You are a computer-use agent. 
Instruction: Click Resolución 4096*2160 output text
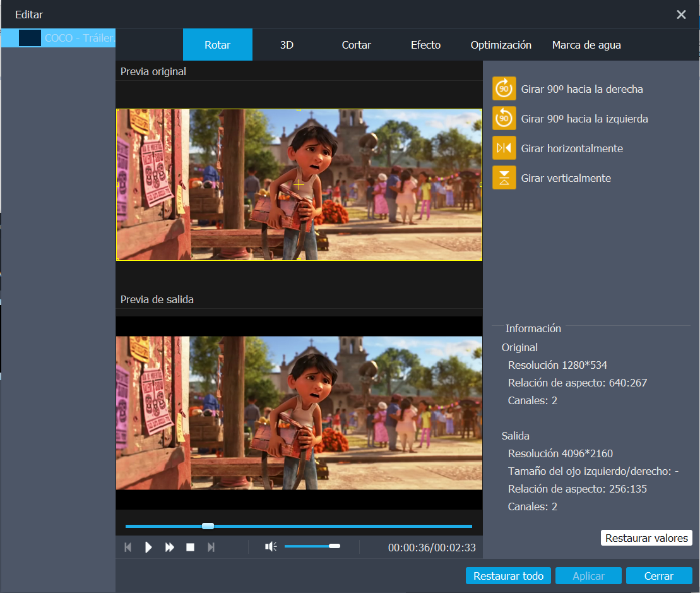(561, 453)
